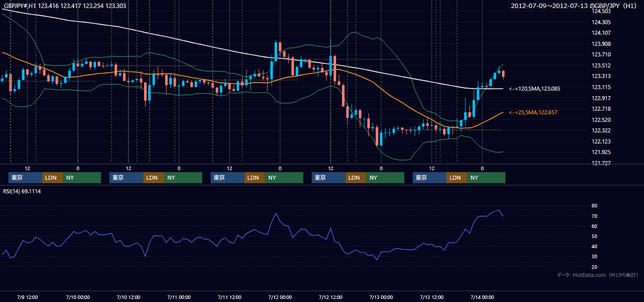Click the 7/10 12:00 time axis label
Image resolution: width=644 pixels, height=302 pixels.
[x=128, y=297]
